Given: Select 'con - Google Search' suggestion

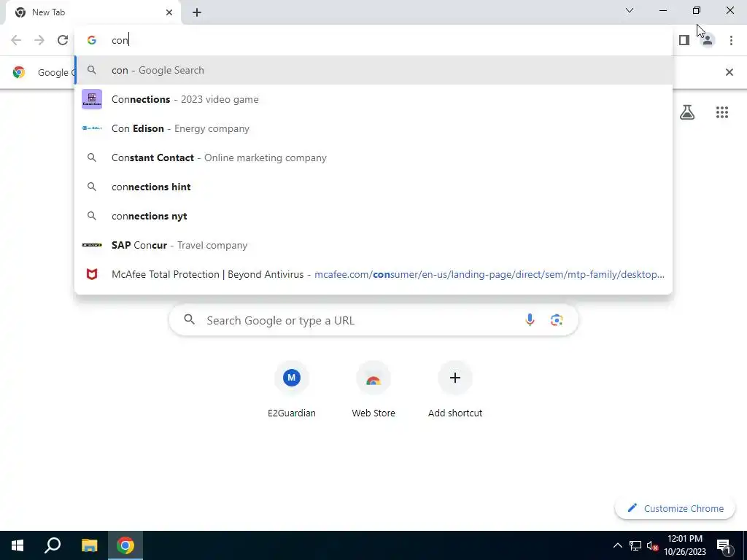Looking at the screenshot, I should click(x=373, y=70).
